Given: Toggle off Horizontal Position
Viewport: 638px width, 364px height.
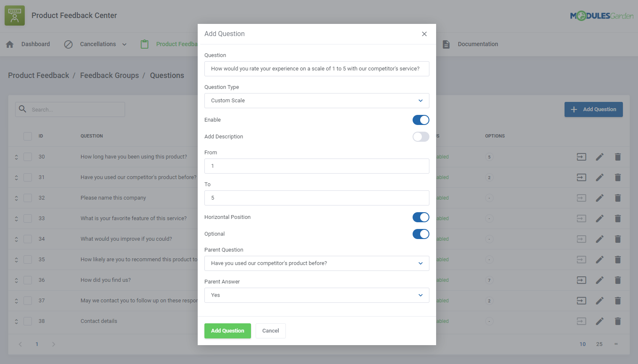Looking at the screenshot, I should (421, 217).
